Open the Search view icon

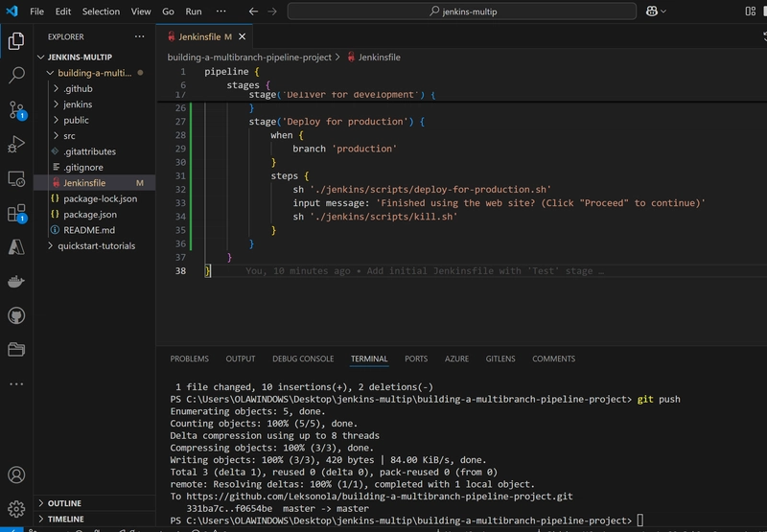pos(16,75)
